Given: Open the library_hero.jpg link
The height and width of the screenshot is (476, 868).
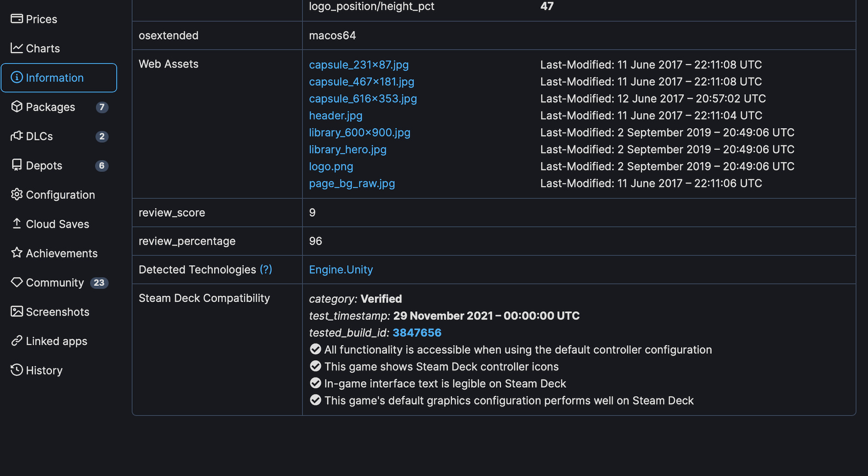Looking at the screenshot, I should pyautogui.click(x=348, y=149).
